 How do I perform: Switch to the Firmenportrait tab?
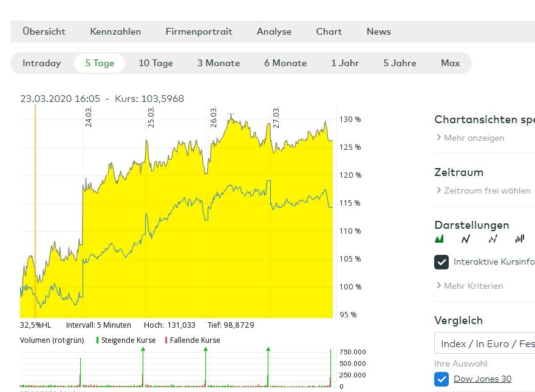(199, 32)
